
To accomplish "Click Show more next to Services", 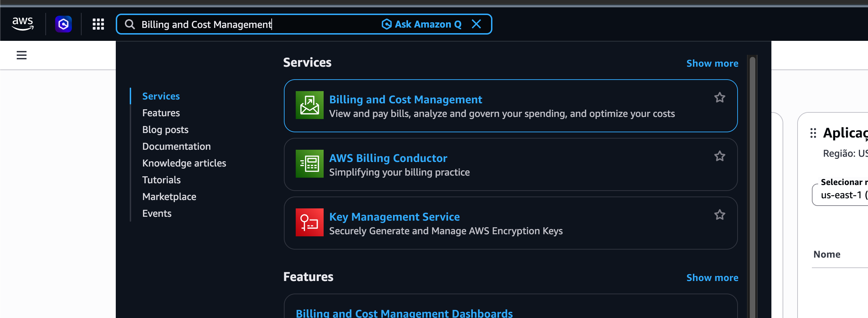I will pyautogui.click(x=712, y=63).
